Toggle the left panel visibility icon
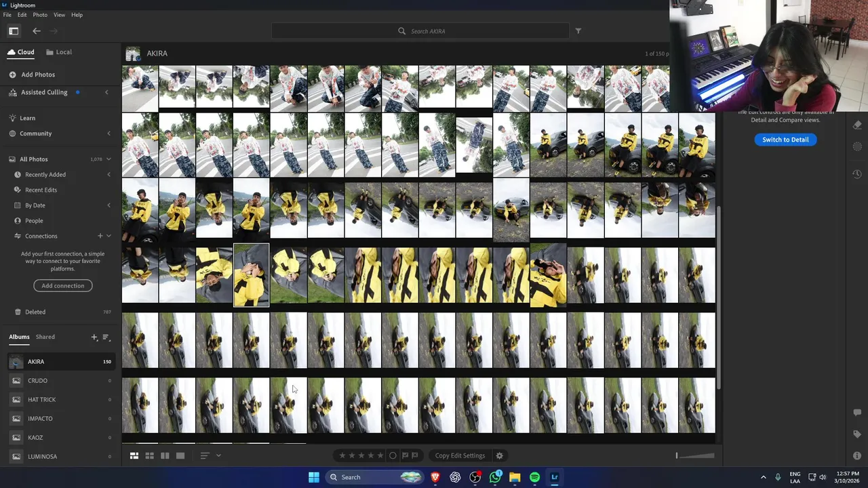Viewport: 868px width, 488px height. 14,30
